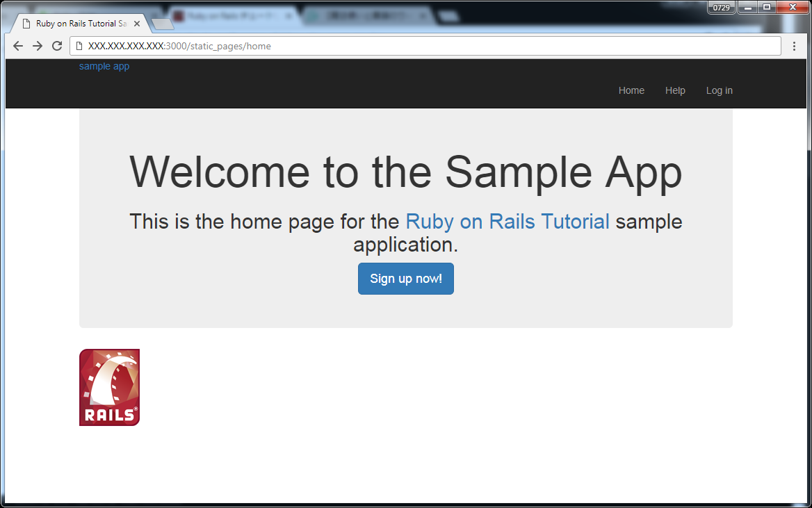The image size is (812, 508).
Task: Open Log in from the navbar
Action: point(720,90)
